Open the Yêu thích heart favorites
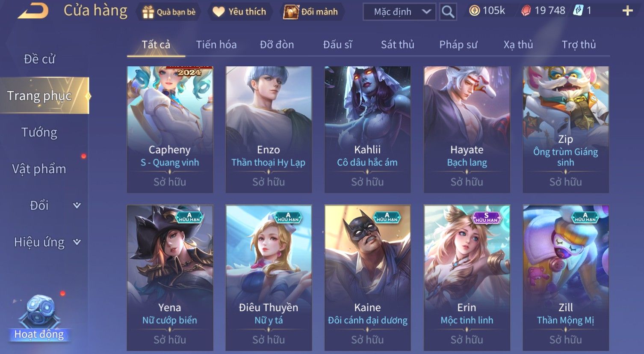 tap(219, 12)
